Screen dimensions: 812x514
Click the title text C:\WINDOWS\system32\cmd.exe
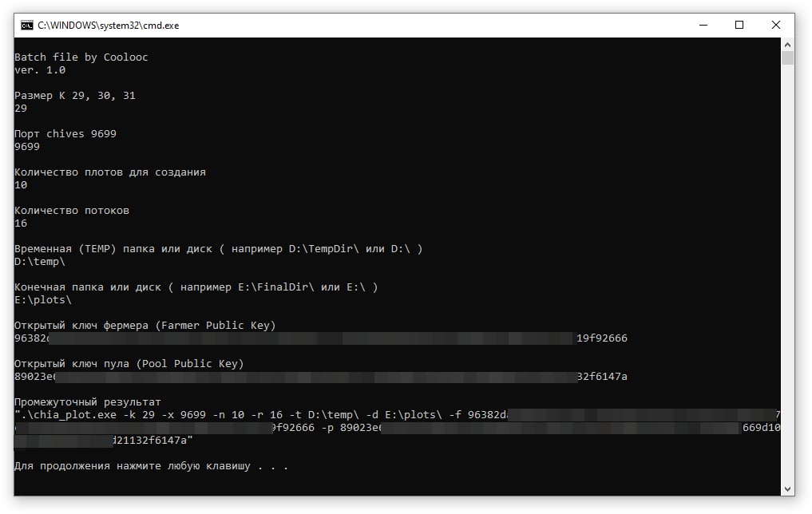tap(109, 26)
